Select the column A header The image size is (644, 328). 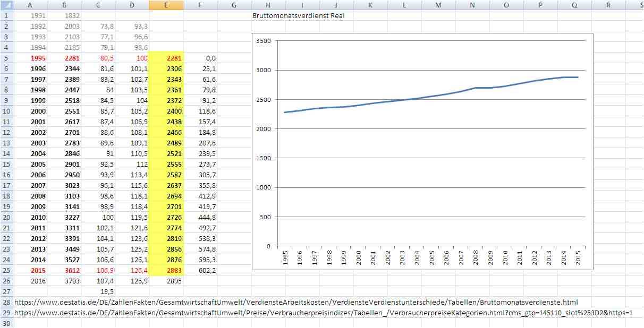[x=30, y=5]
